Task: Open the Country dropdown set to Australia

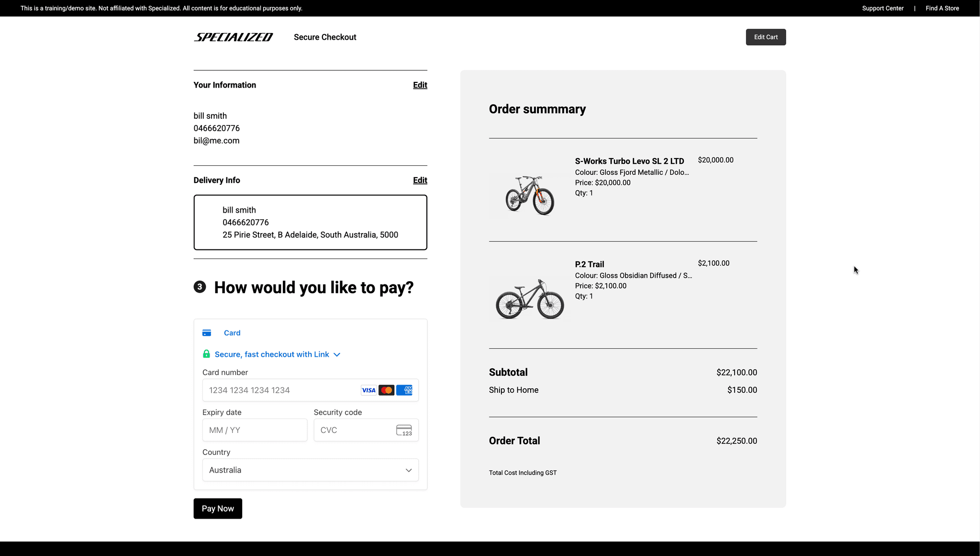Action: point(311,470)
